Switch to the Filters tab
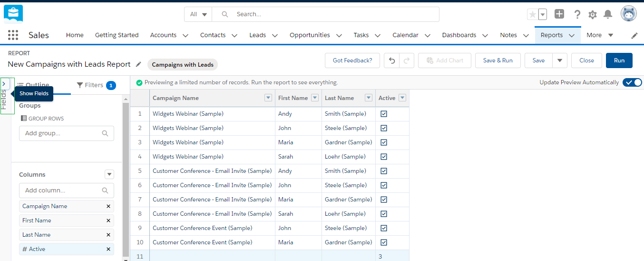Viewport: 644px width, 261px height. [x=95, y=85]
